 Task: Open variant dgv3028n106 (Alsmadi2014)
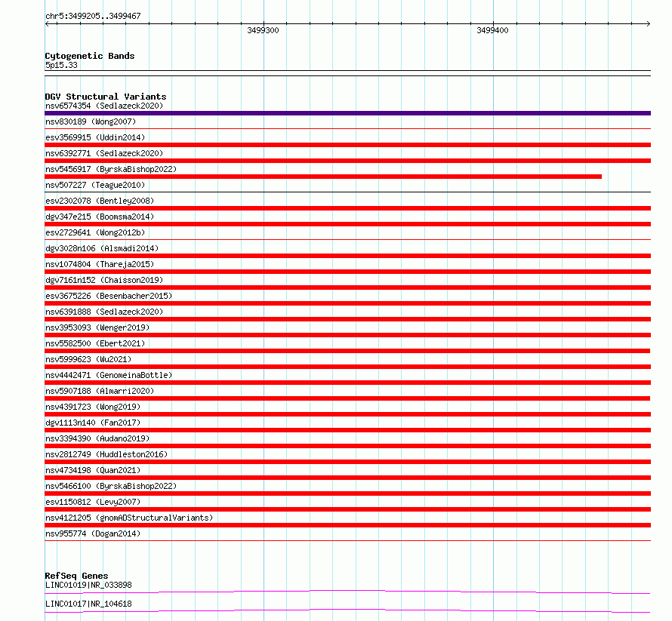[x=102, y=248]
